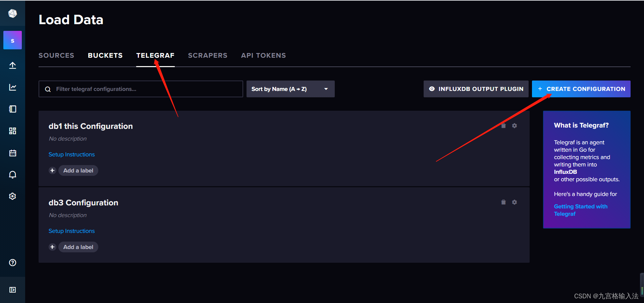The image size is (644, 303).
Task: Switch to the Scrapers tab
Action: pyautogui.click(x=208, y=55)
